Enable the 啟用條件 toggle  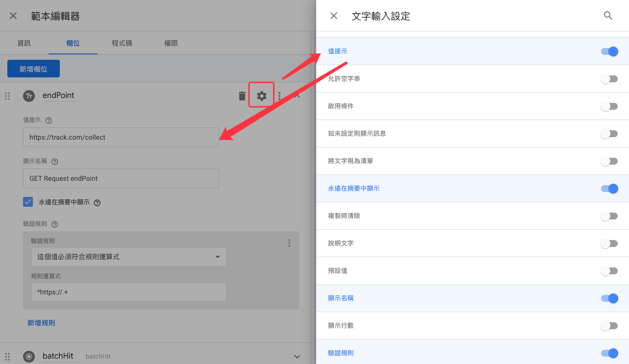click(609, 106)
